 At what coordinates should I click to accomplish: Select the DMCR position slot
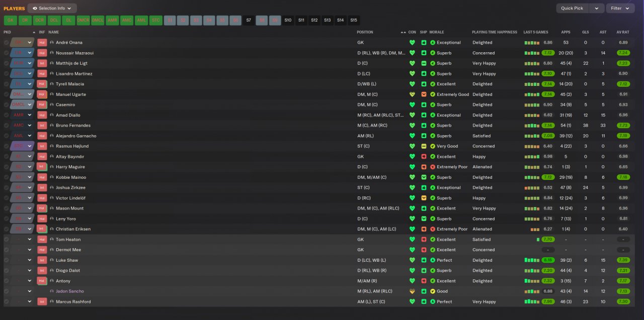[x=83, y=21]
